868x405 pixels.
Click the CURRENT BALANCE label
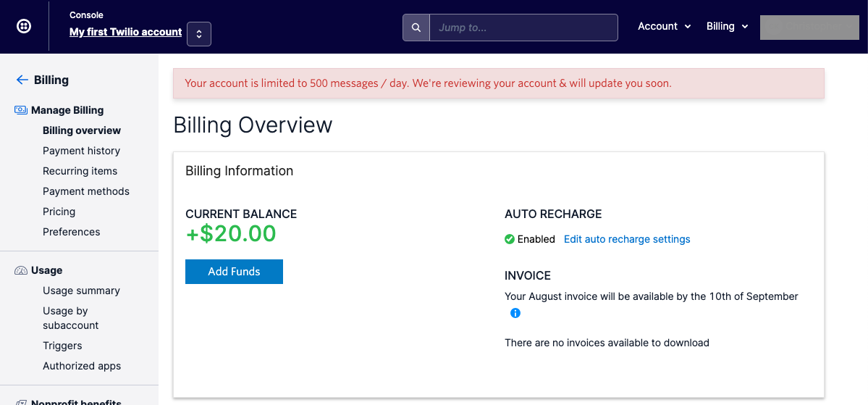click(x=241, y=214)
